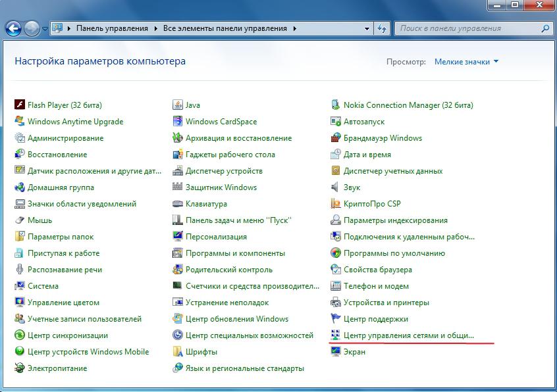
Task: Click the Мышь mouse icon
Action: point(19,220)
